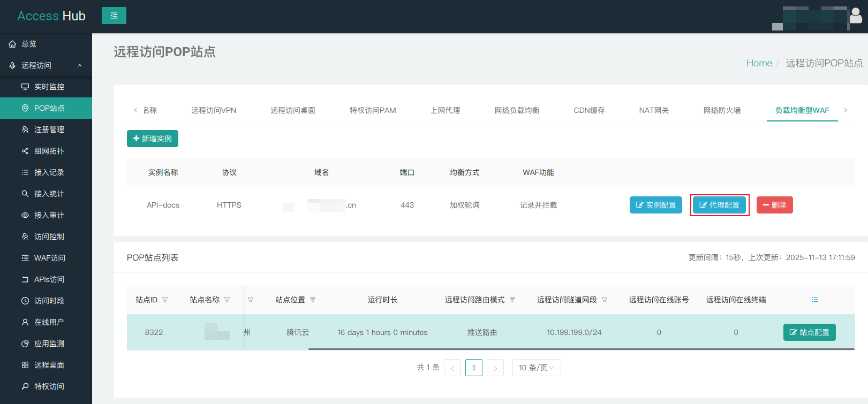The width and height of the screenshot is (868, 404).
Task: Filter by 站点名称 funnel icon
Action: click(x=227, y=300)
